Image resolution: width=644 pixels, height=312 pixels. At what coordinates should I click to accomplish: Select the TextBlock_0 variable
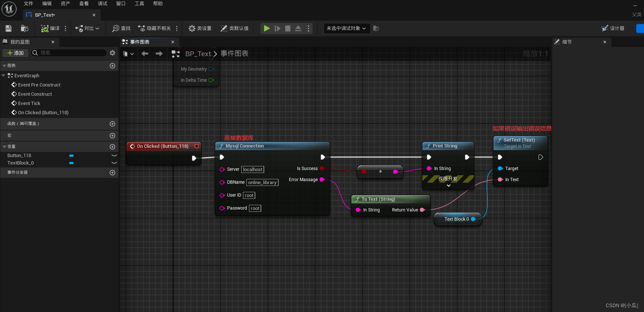21,163
